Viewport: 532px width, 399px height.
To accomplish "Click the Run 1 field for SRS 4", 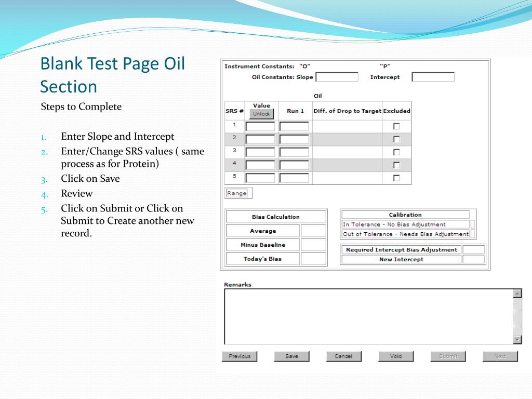I will pos(294,165).
